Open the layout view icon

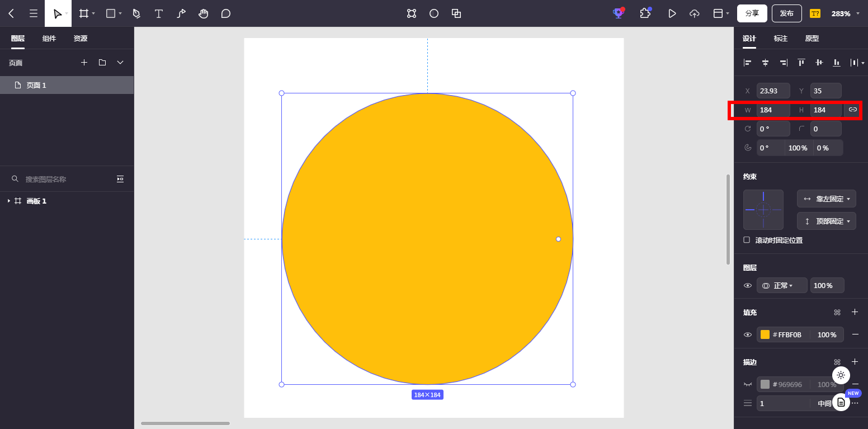coord(719,13)
